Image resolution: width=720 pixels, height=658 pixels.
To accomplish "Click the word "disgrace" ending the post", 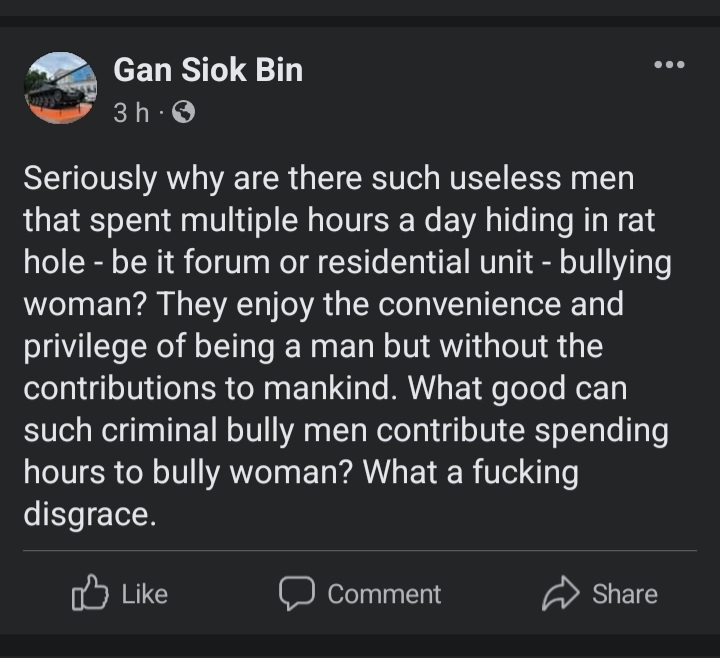I will [89, 515].
